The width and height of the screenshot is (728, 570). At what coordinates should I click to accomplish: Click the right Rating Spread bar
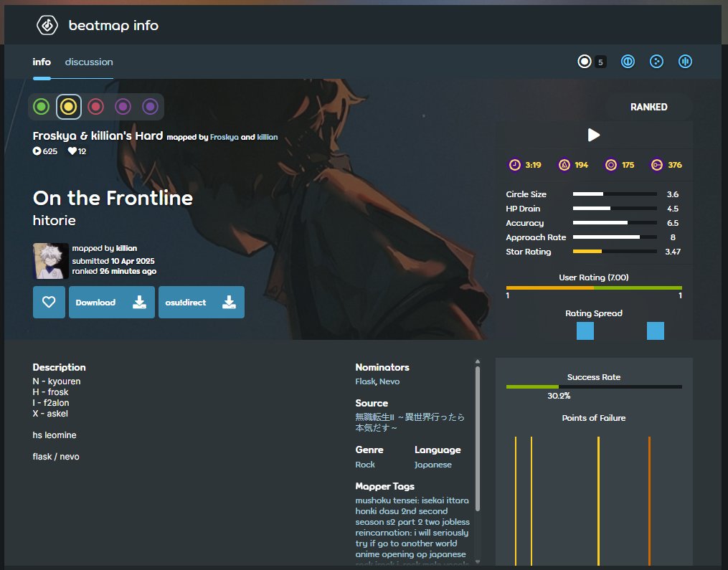click(655, 331)
